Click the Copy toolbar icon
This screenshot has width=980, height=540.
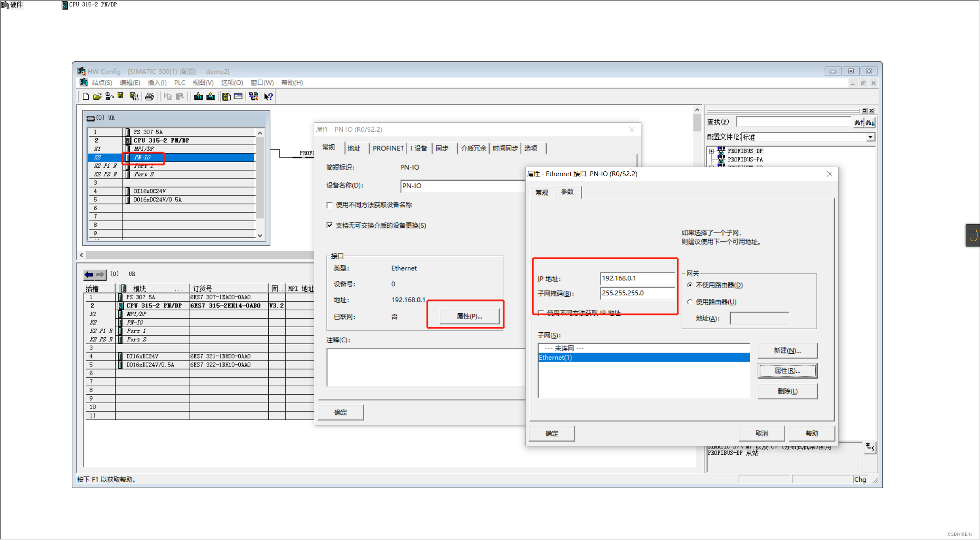[168, 97]
